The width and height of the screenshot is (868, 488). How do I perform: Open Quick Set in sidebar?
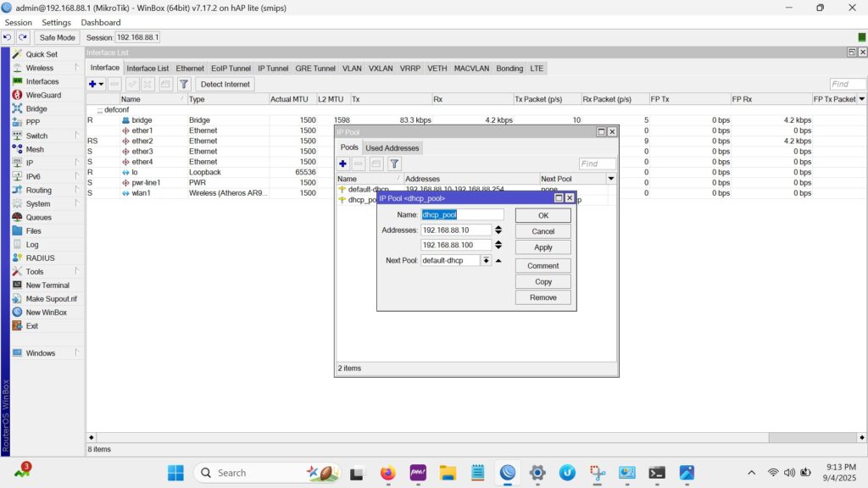41,54
